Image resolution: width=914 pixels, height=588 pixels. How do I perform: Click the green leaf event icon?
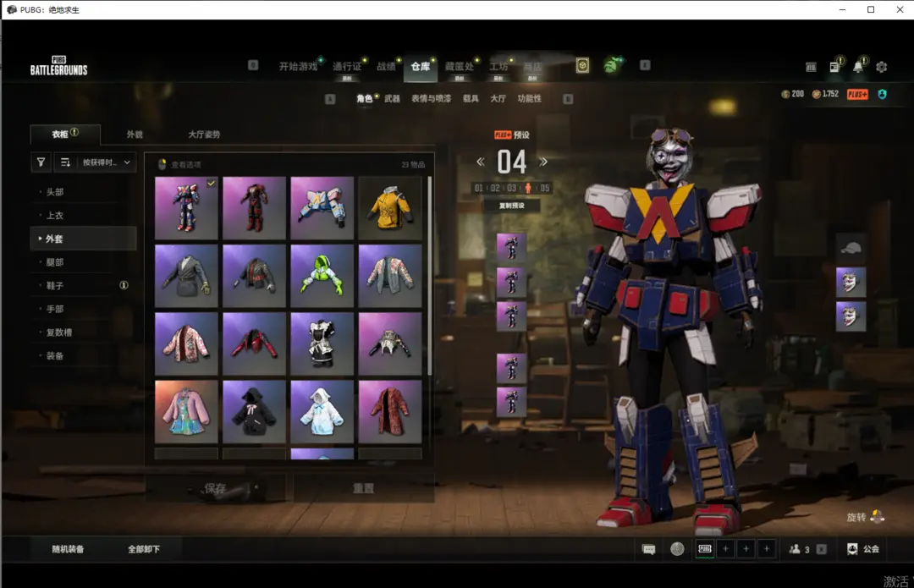[x=611, y=65]
